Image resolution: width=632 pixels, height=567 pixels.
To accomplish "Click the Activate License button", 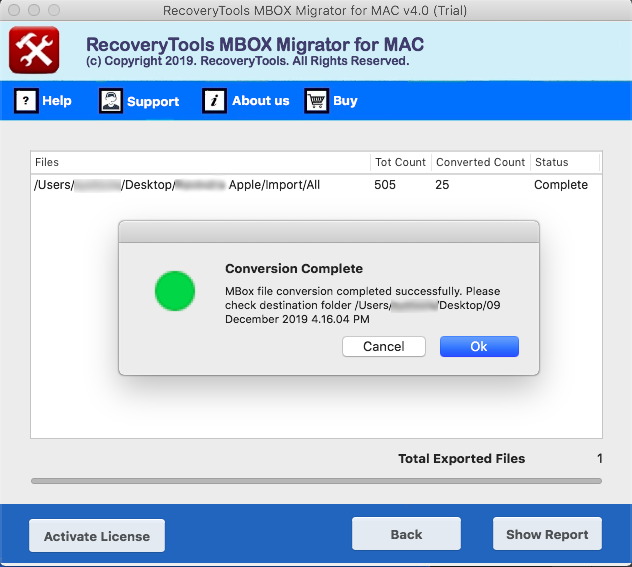I will (x=97, y=536).
